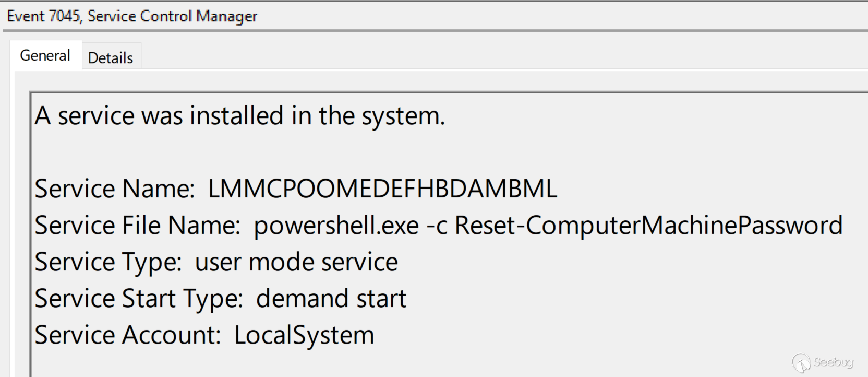Click the "demand start" value
The width and height of the screenshot is (868, 377).
coord(331,298)
